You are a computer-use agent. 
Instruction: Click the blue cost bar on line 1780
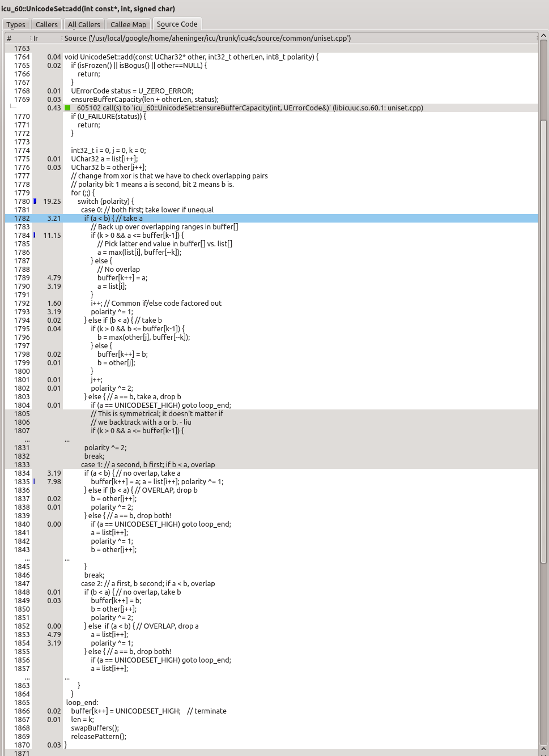coord(35,201)
